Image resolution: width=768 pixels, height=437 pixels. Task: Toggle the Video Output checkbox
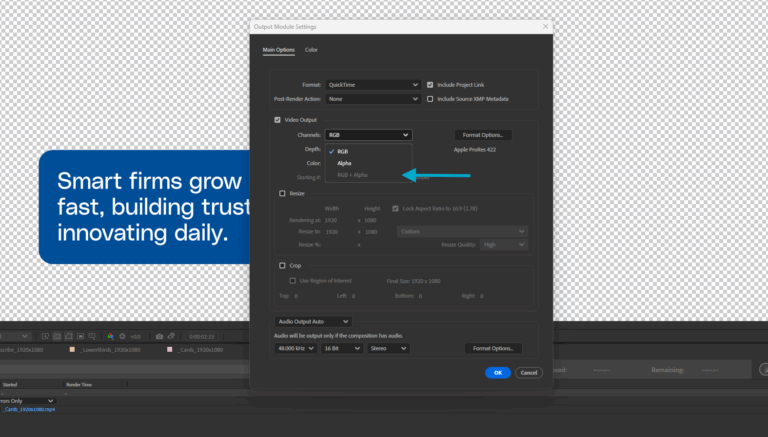277,120
